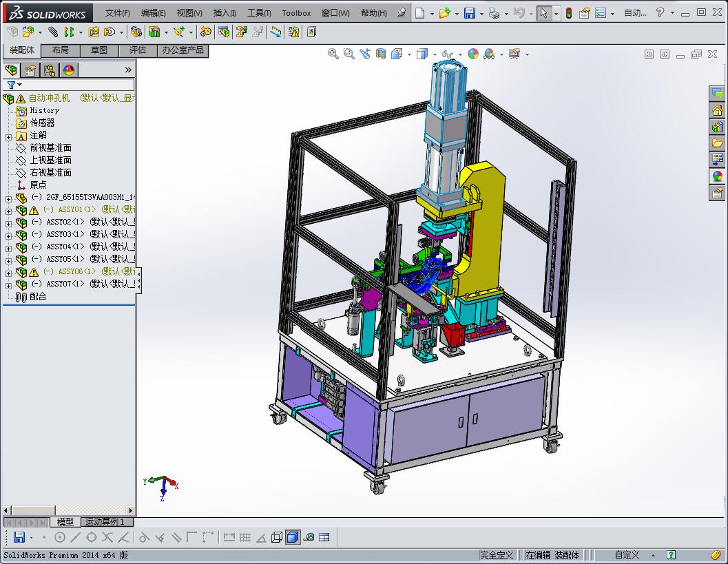Expand the ASSY07<1> tree node
The image size is (728, 564).
[x=8, y=286]
